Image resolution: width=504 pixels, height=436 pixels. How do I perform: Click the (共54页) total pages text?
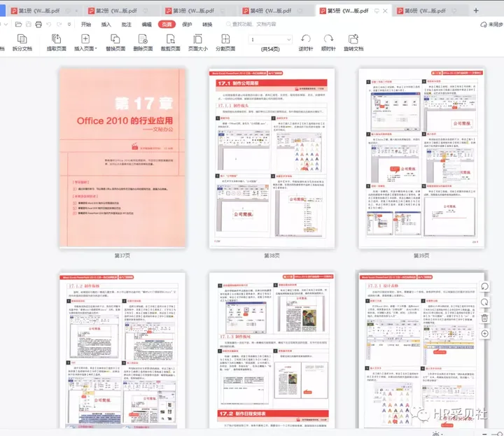pos(270,49)
